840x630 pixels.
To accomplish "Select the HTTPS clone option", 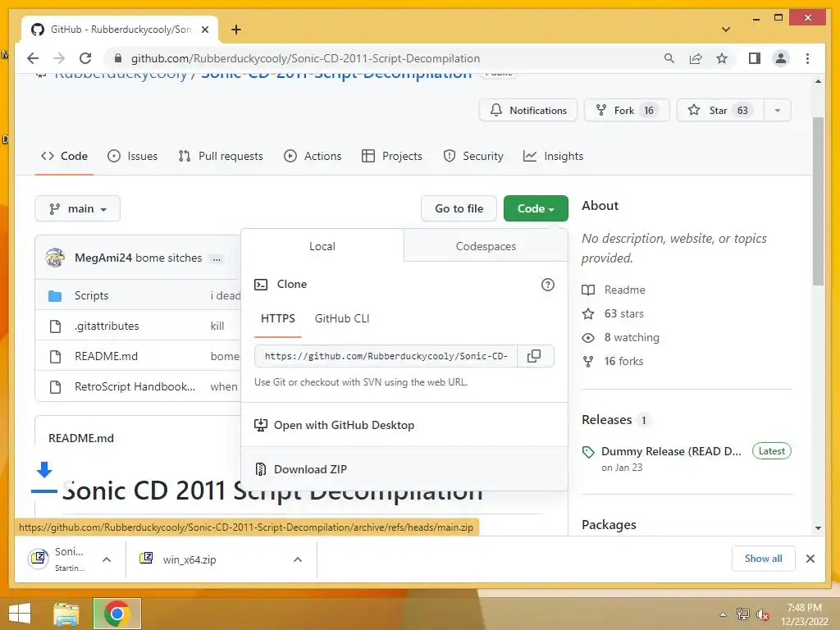I will 278,319.
